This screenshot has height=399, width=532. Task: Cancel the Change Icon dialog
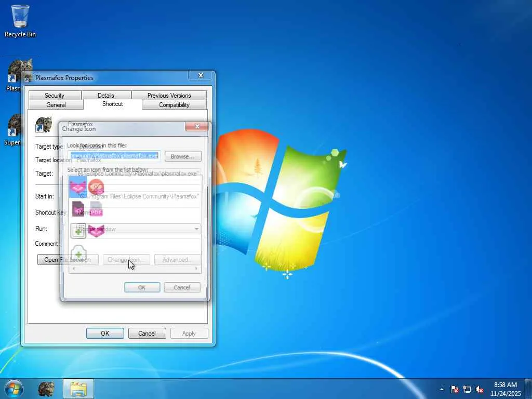[182, 287]
